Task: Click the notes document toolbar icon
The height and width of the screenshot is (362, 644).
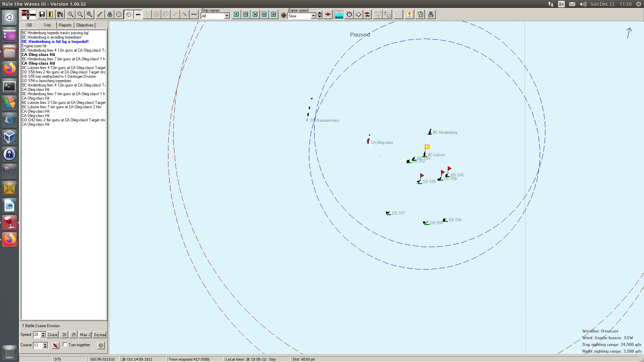Action: pos(421,14)
